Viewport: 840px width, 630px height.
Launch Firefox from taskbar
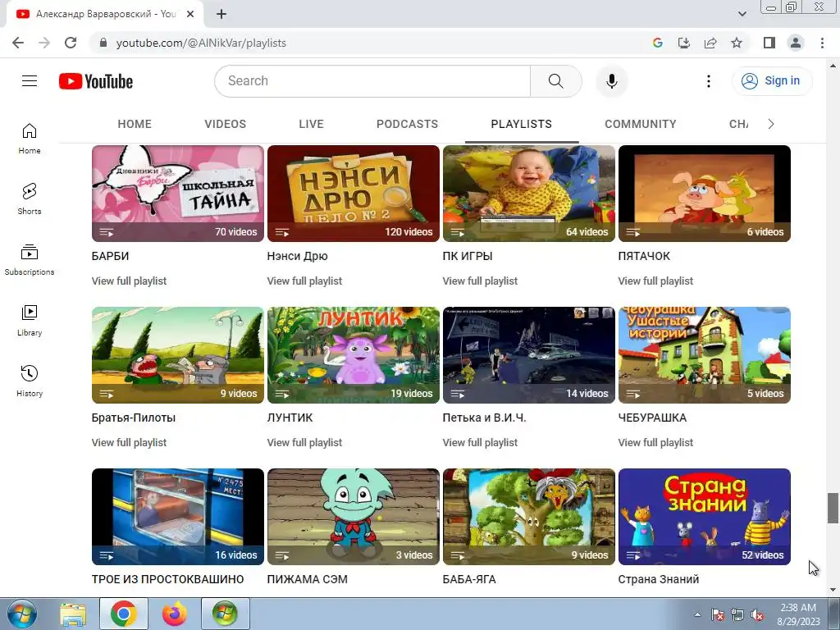coord(175,614)
